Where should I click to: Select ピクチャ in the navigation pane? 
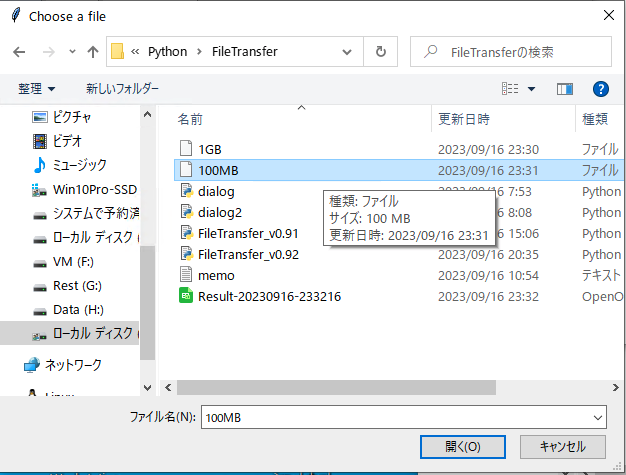tap(72, 117)
